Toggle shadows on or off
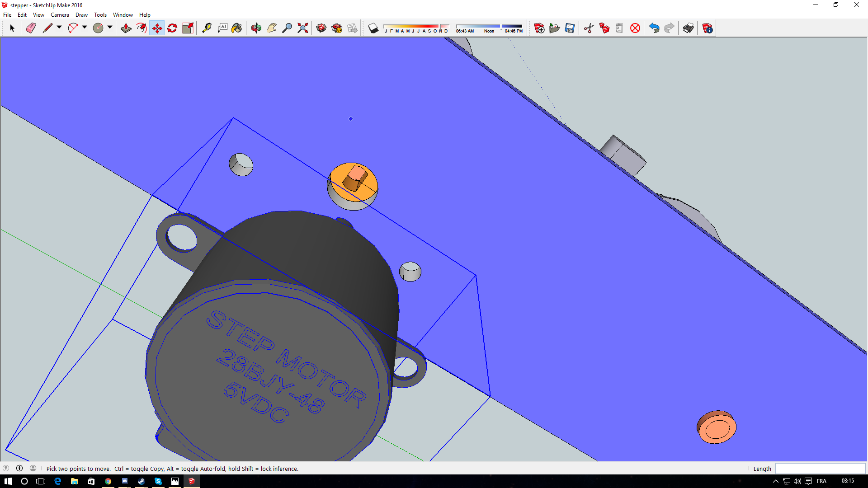This screenshot has height=488, width=868. click(372, 28)
